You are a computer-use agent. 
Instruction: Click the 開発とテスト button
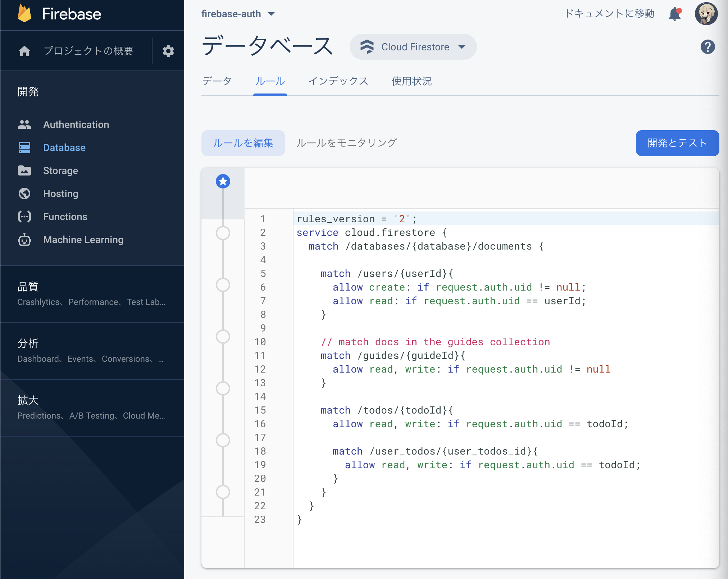[677, 143]
